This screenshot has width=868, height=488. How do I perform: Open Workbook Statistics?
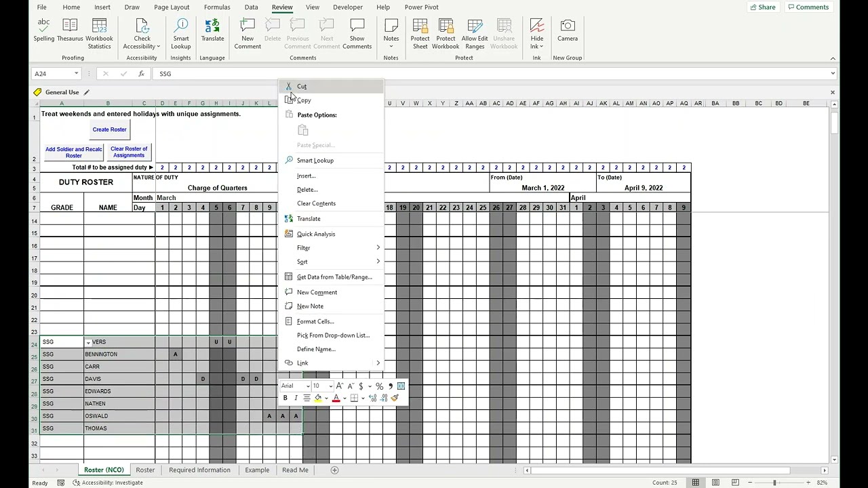[99, 34]
